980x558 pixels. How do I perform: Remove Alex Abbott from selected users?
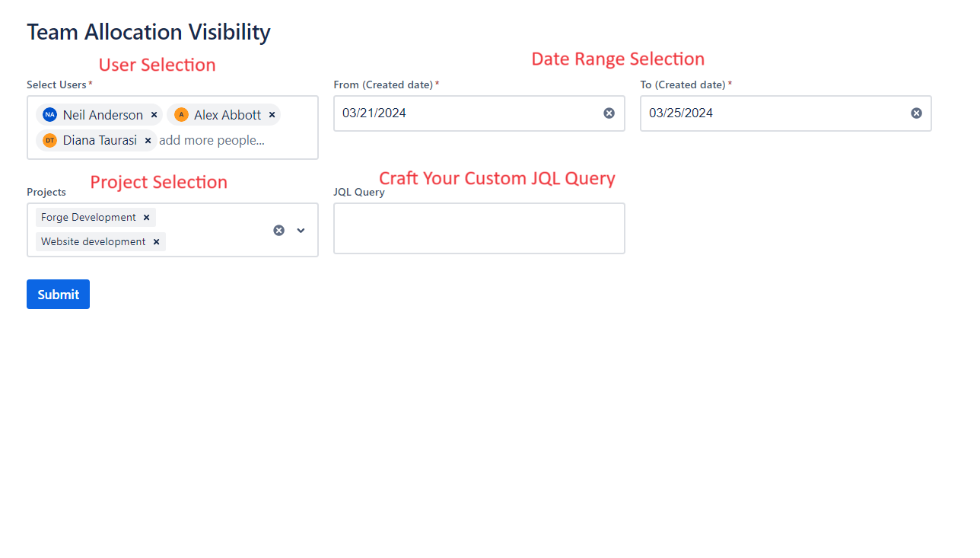[272, 115]
